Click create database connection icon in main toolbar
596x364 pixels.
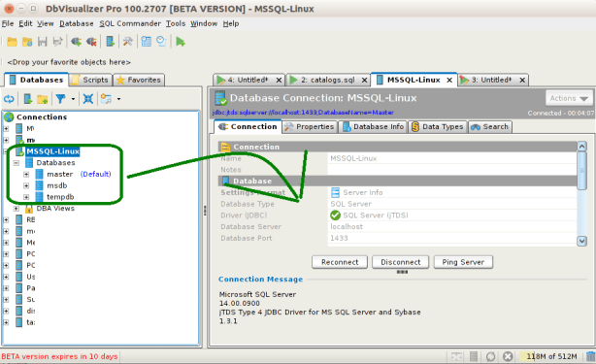pos(111,42)
